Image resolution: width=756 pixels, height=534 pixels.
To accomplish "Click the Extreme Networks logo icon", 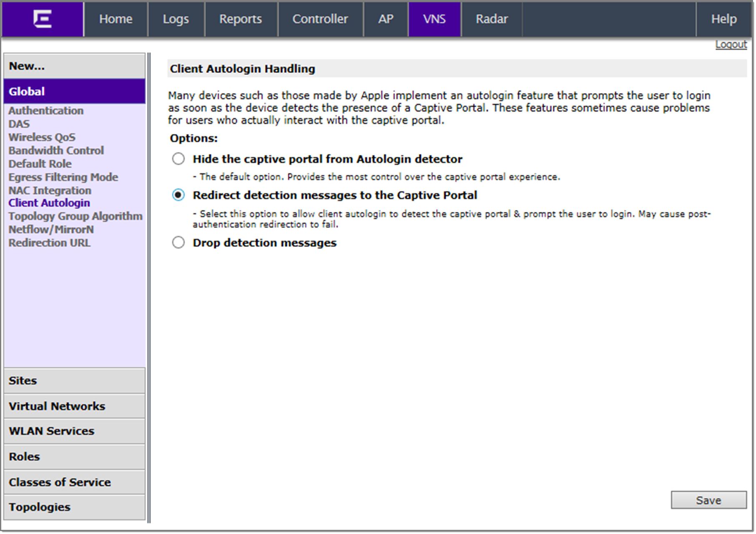I will (x=43, y=19).
